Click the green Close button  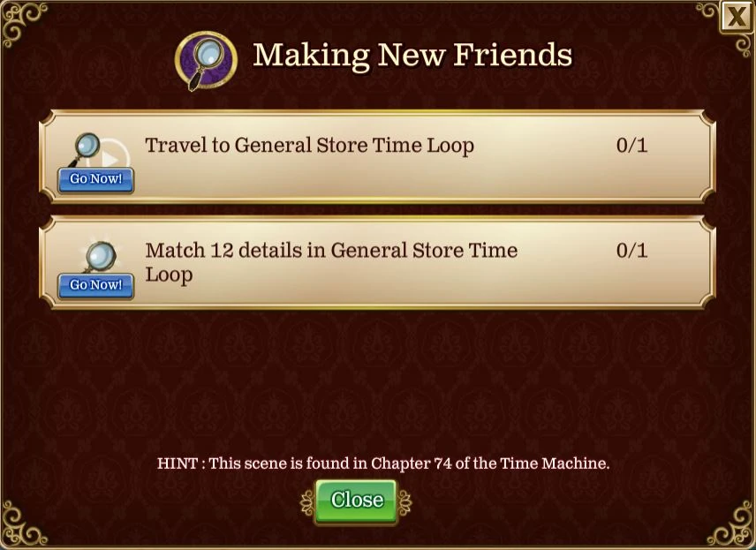[356, 501]
